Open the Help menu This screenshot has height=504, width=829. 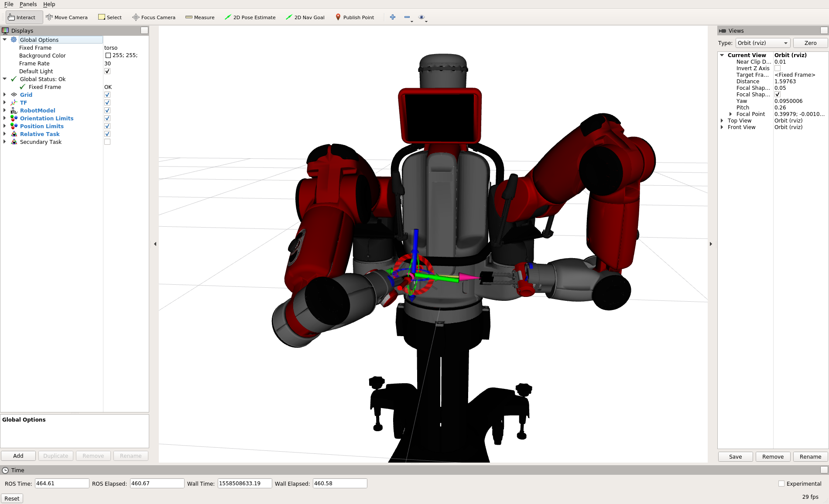coord(49,4)
